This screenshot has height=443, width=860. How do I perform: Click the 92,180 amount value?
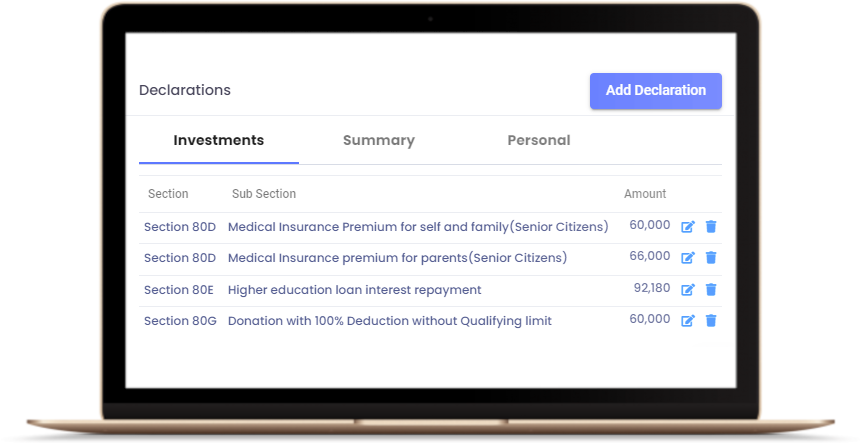tap(652, 288)
